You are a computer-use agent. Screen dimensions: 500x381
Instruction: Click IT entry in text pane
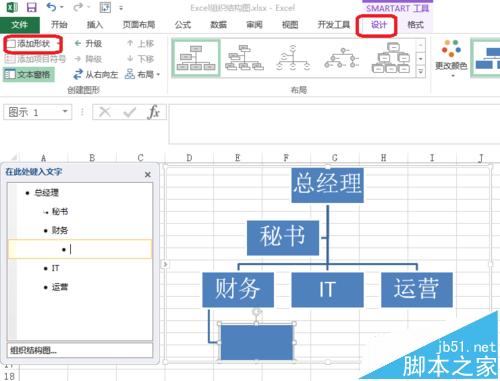tap(55, 268)
